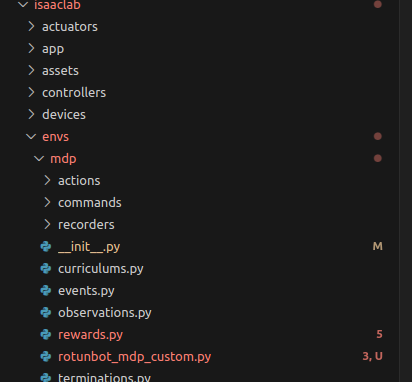Screen dimensions: 412x382
Task: Select the recorders folder label
Action: (86, 225)
